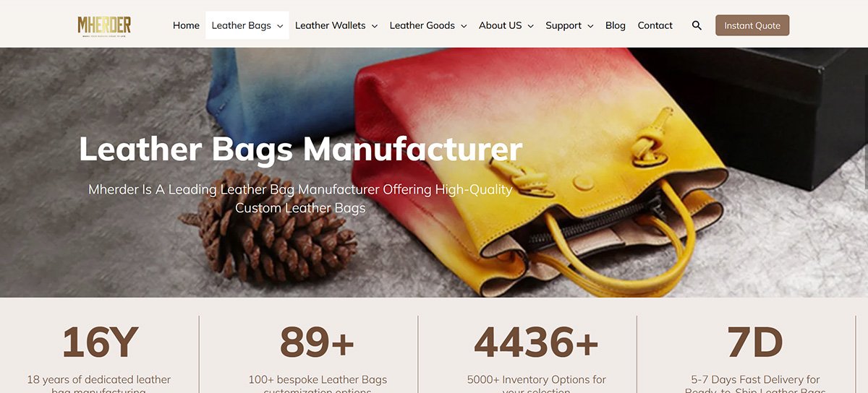Expand the Leather Goods dropdown arrow
This screenshot has width=868, height=393.
tap(464, 26)
